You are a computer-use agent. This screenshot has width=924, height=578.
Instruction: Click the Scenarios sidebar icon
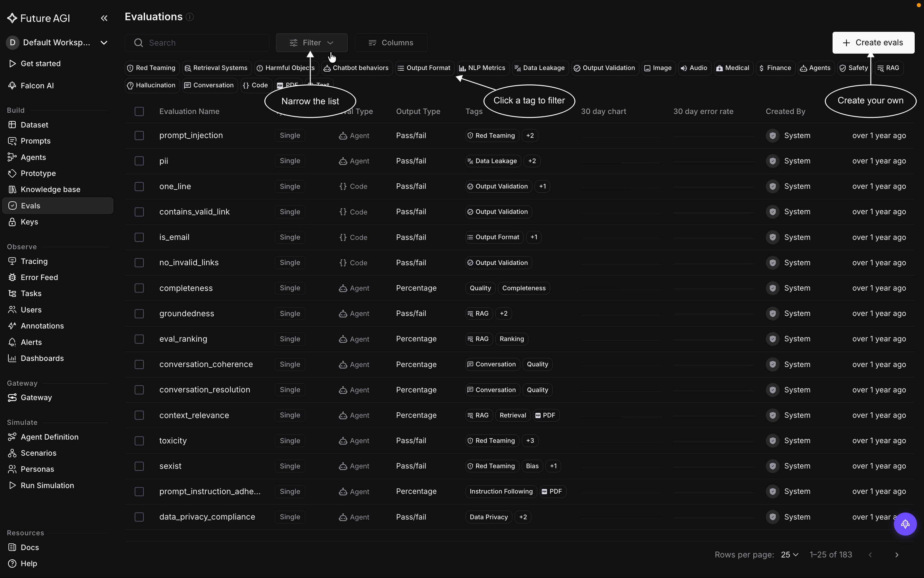coord(12,453)
